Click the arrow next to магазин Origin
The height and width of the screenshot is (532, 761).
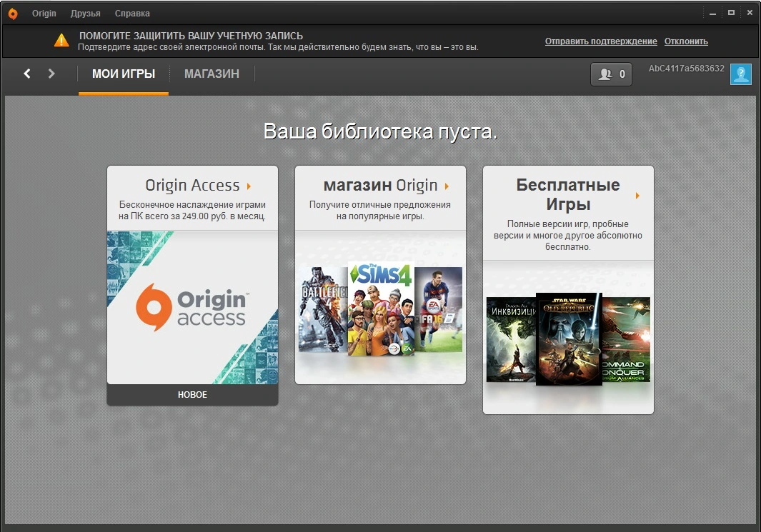click(447, 186)
